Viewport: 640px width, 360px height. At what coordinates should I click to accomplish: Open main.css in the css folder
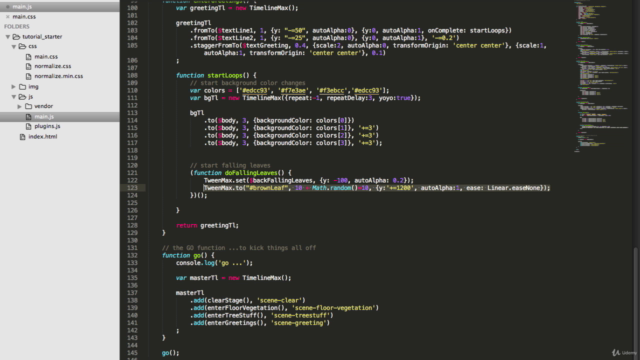click(x=46, y=57)
